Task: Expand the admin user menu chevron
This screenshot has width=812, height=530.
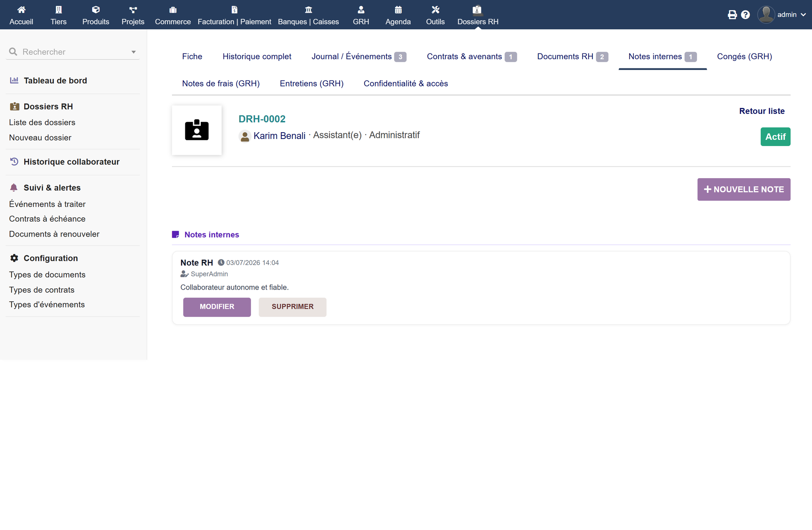Action: [x=803, y=15]
